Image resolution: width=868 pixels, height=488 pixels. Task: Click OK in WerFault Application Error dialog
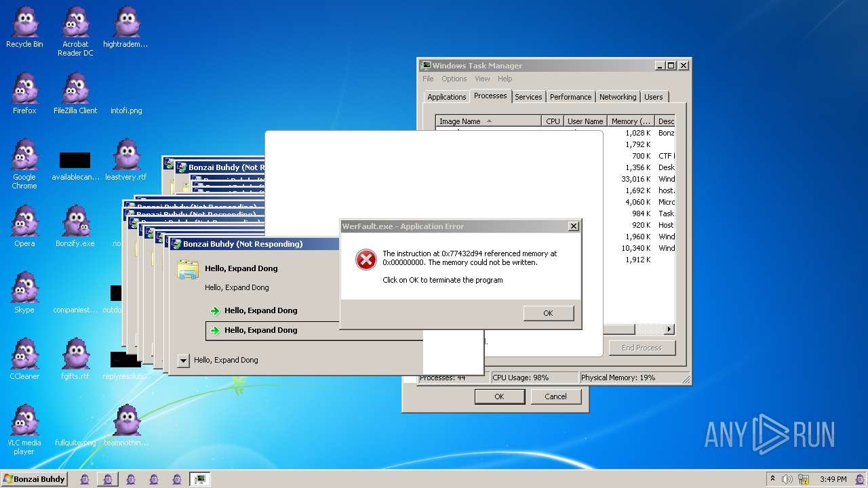548,313
